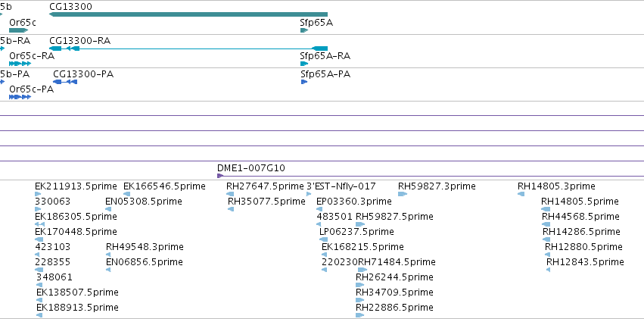
Task: Click EST EK166546.5prime glyph
Action: coord(127,194)
